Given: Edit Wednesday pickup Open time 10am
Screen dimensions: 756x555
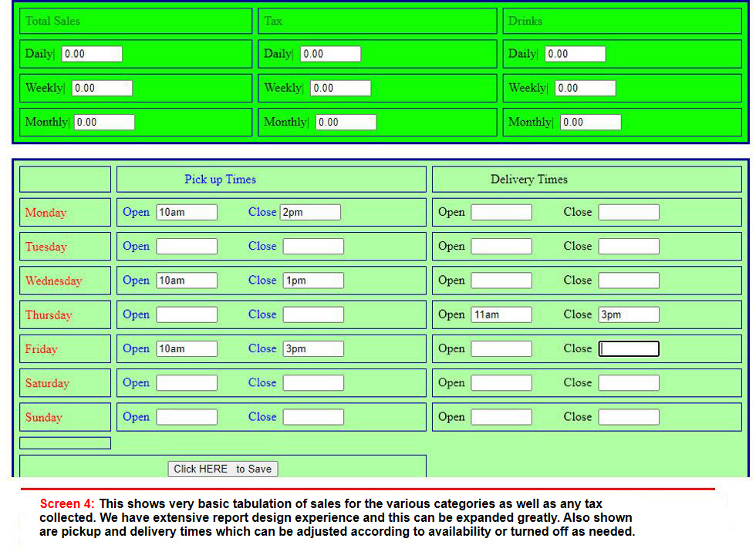Looking at the screenshot, I should 187,281.
